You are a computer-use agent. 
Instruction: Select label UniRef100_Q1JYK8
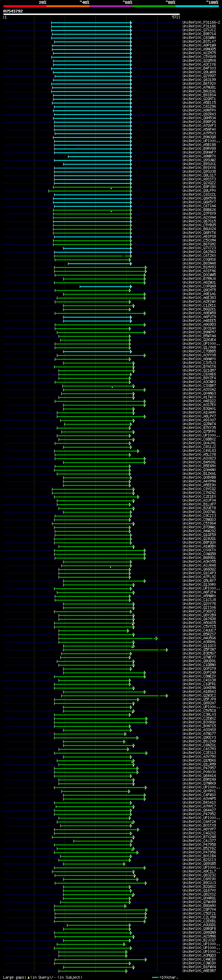click(199, 348)
